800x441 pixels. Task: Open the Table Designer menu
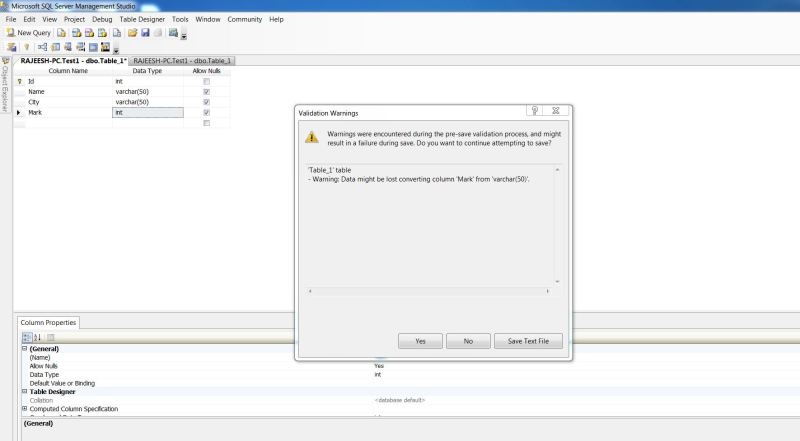(x=142, y=19)
